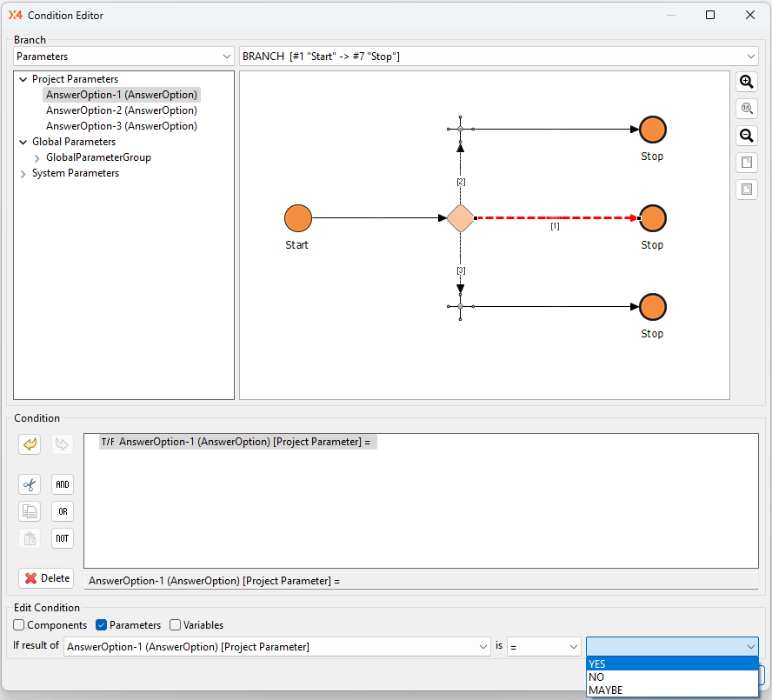Image resolution: width=772 pixels, height=700 pixels.
Task: Enable the Components checkbox
Action: [19, 625]
